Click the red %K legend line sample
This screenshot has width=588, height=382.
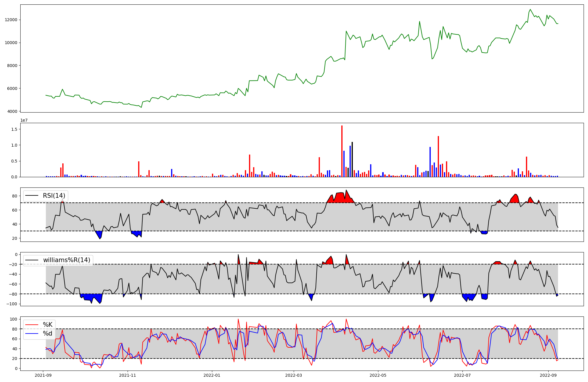point(32,325)
